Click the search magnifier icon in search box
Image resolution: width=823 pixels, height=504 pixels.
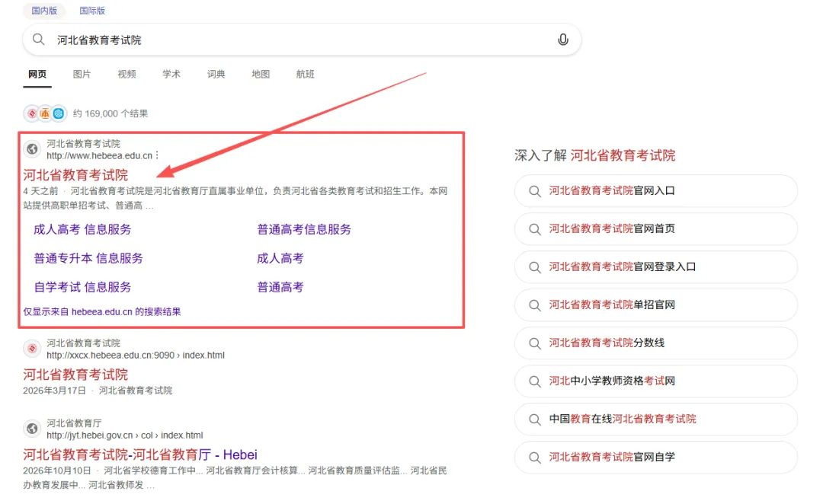(x=38, y=40)
